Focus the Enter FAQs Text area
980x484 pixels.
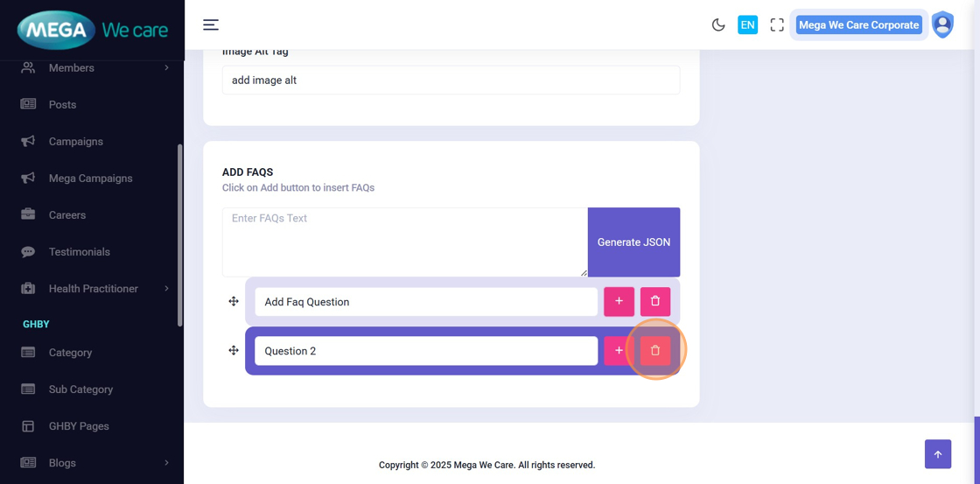(404, 242)
